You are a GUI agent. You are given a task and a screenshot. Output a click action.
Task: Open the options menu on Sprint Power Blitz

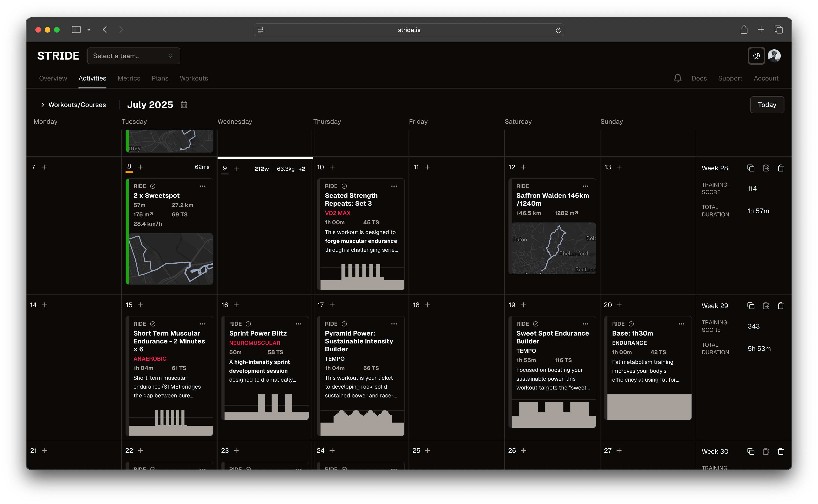point(299,324)
